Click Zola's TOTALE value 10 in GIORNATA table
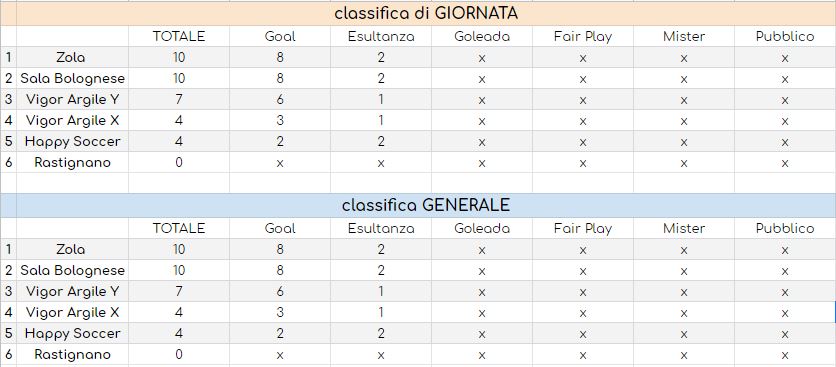Screen dimensions: 836x367 179,57
